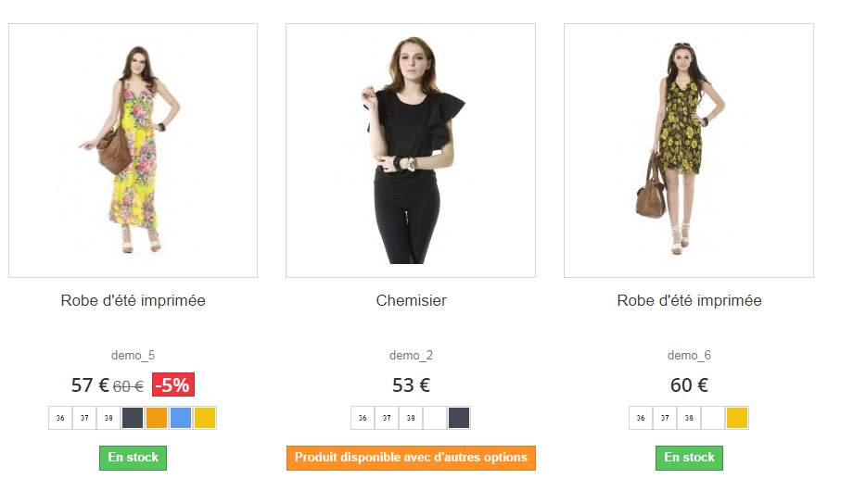Click the 'En stock' badge under demo_5

tap(133, 458)
